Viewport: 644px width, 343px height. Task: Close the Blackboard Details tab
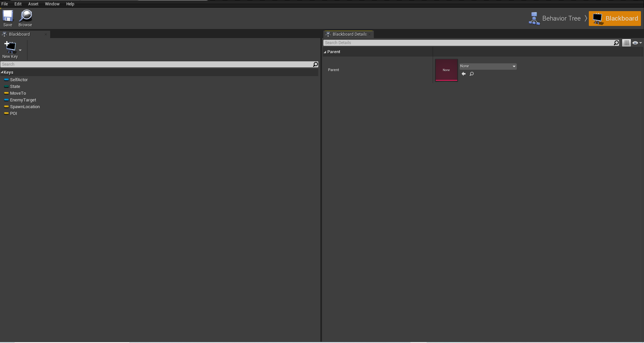tap(369, 34)
